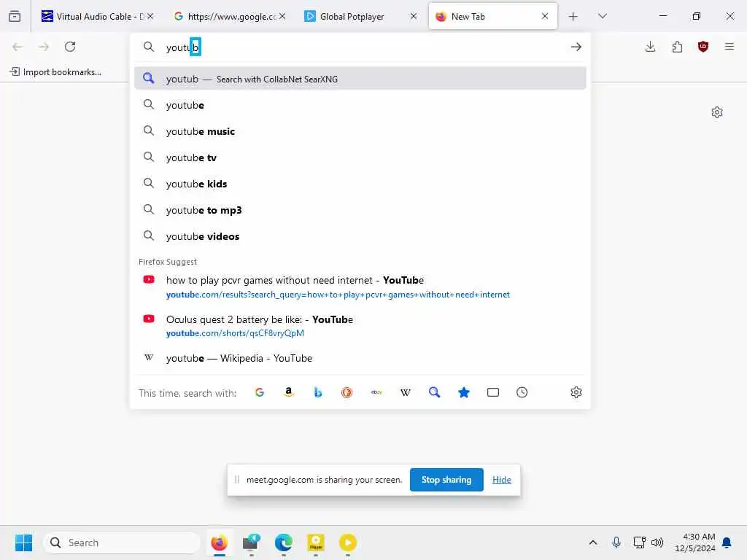Open notifications bell icon
This screenshot has width=747, height=560.
point(727,542)
